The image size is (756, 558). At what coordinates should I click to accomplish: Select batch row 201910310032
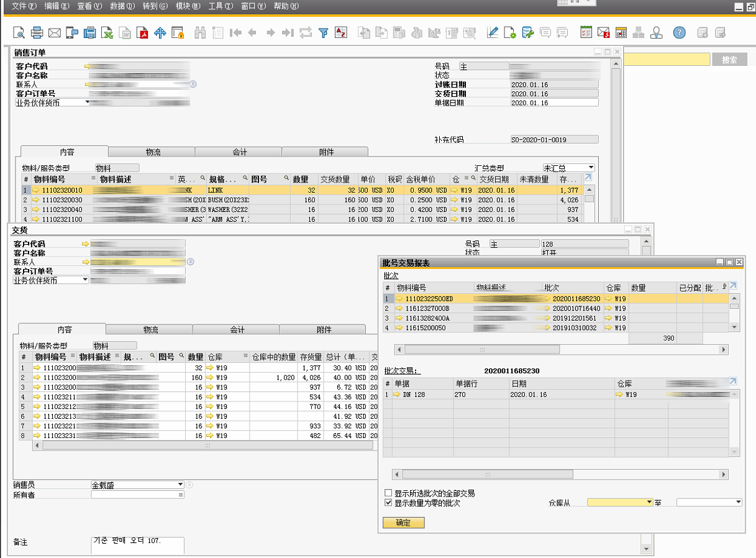coord(556,327)
